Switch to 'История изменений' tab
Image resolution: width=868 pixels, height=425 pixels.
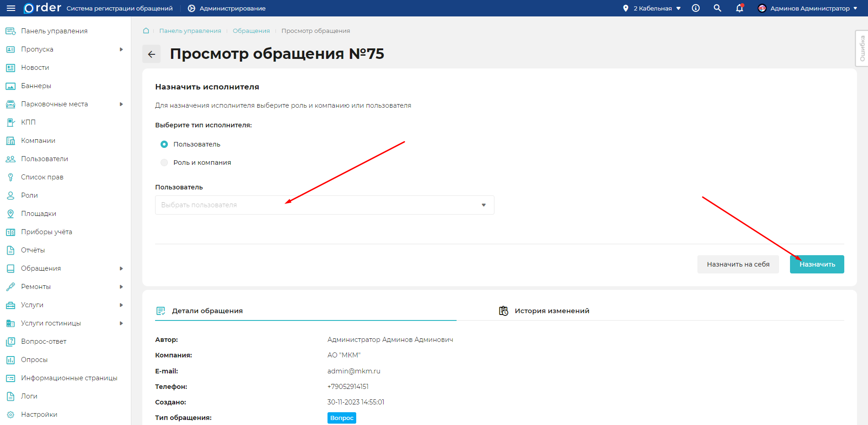tap(551, 311)
